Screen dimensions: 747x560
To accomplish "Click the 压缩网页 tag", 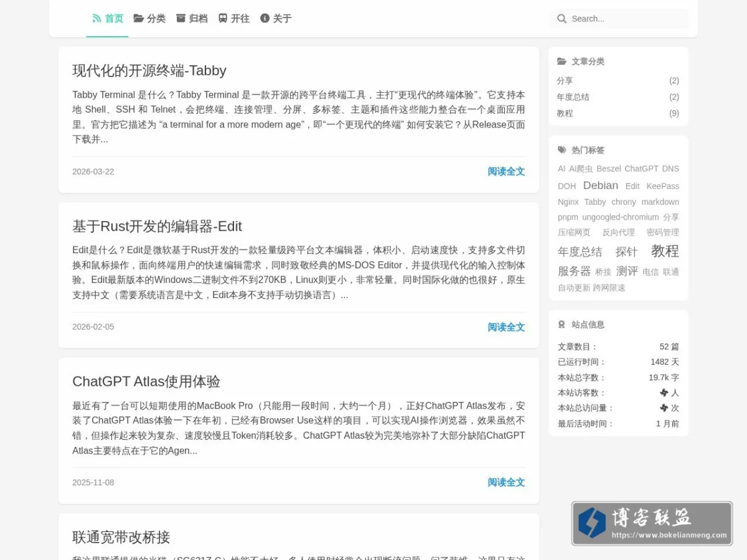I will coord(574,233).
